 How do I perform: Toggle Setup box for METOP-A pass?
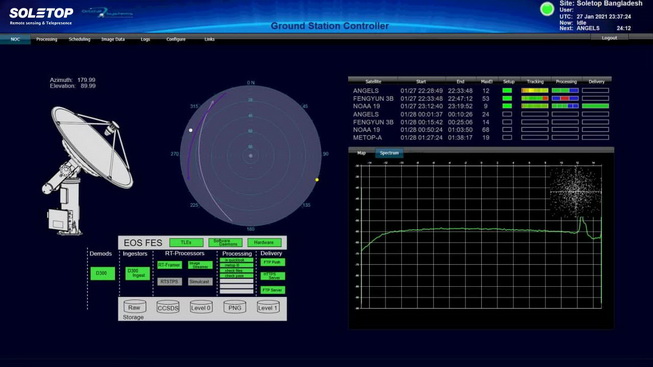coord(507,137)
